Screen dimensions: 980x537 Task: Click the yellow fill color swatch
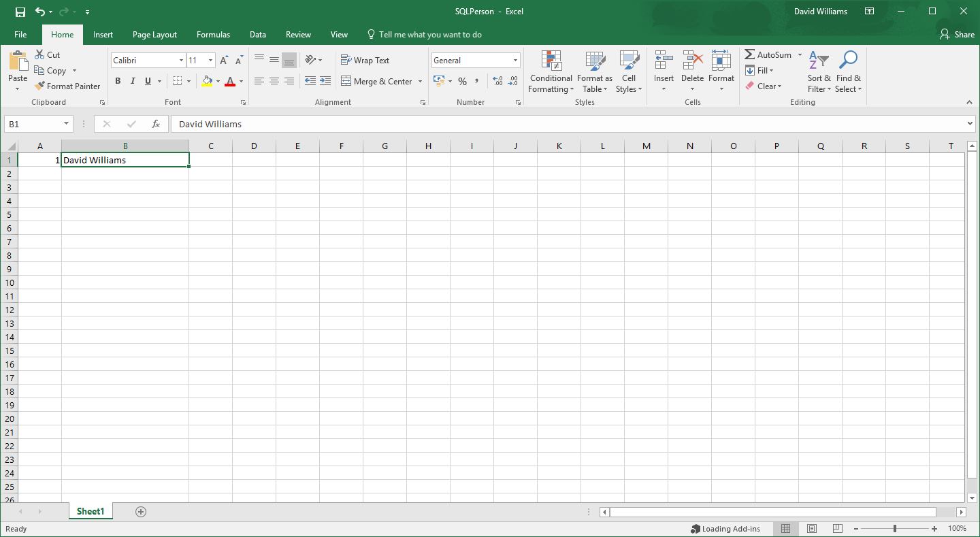point(207,82)
